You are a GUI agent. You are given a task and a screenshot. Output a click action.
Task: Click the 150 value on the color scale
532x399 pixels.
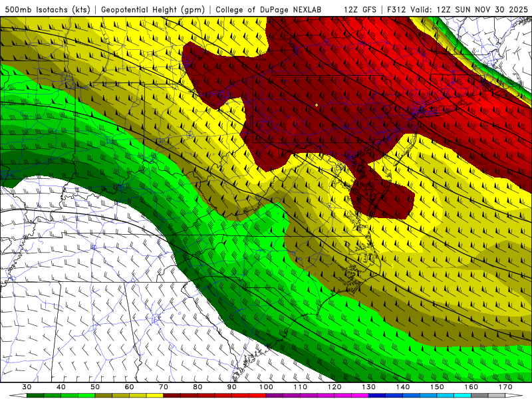pyautogui.click(x=438, y=387)
